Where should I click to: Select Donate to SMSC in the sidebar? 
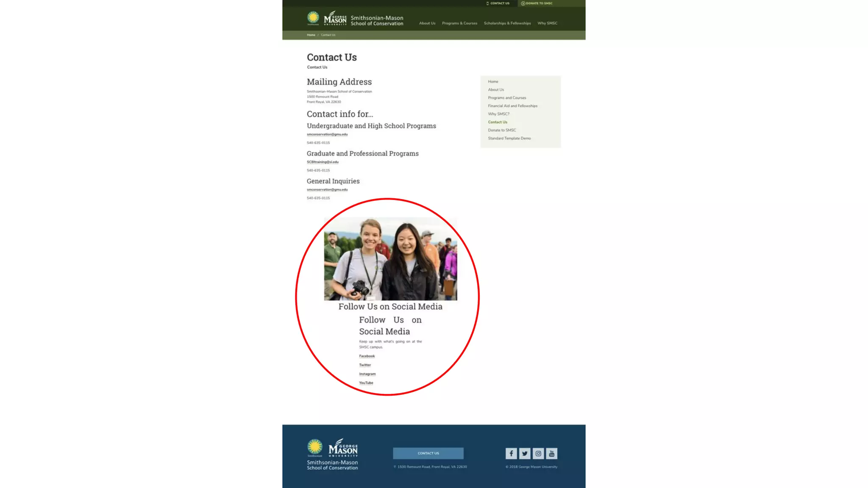pyautogui.click(x=502, y=130)
